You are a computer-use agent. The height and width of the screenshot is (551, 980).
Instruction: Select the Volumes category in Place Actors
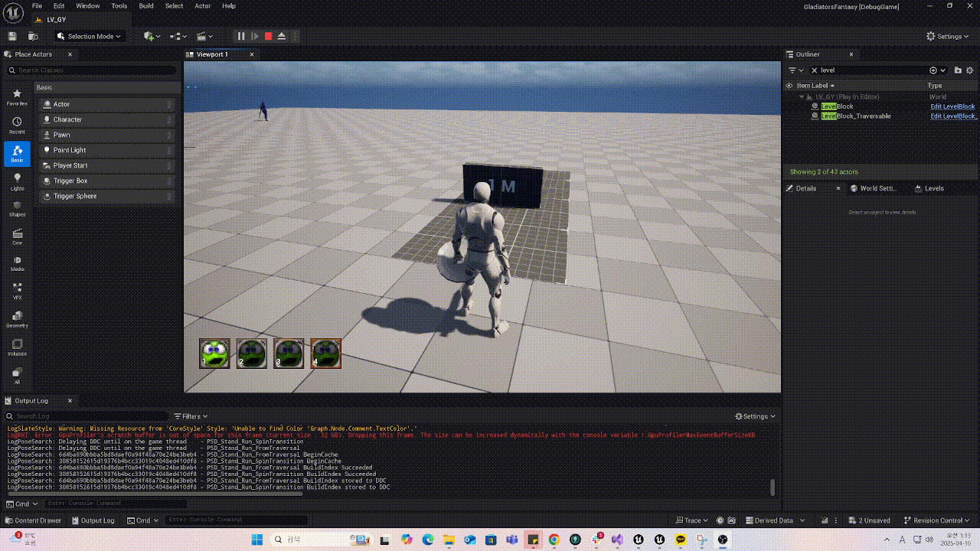[x=17, y=347]
